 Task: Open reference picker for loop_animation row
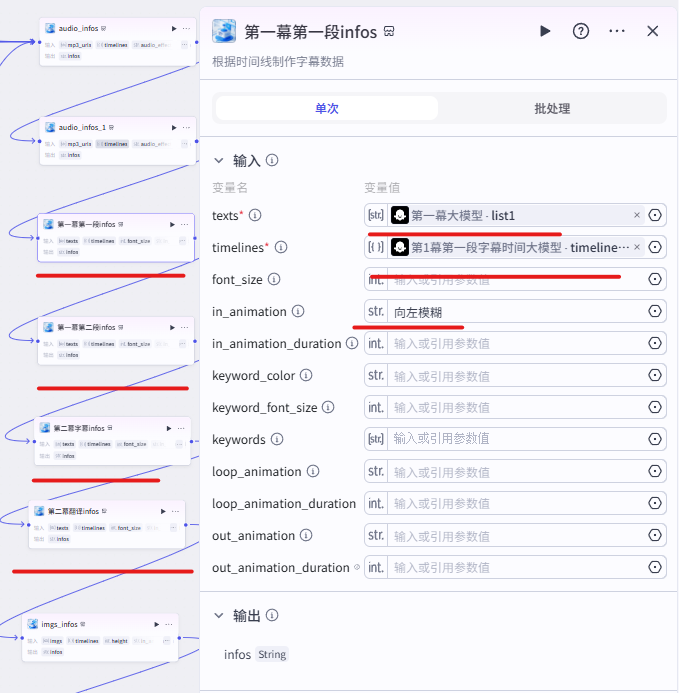click(x=655, y=471)
